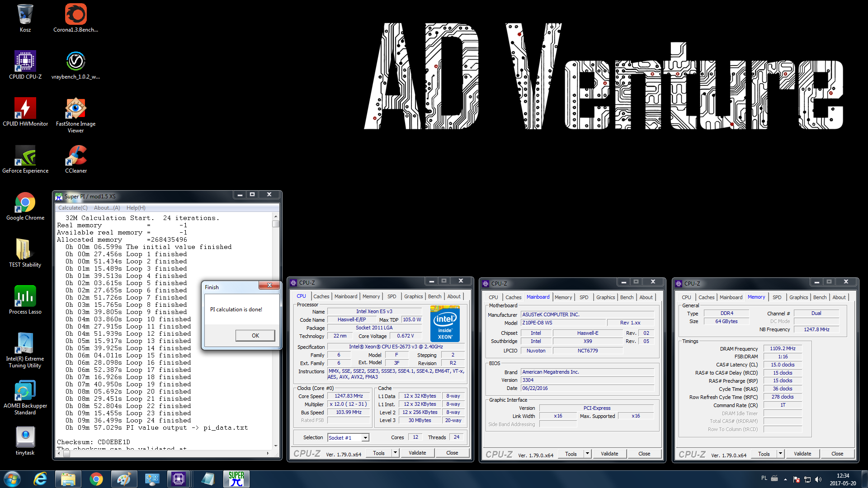The image size is (868, 488).
Task: Open Tools dropdown arrow in first CPU-Z window
Action: click(x=395, y=453)
